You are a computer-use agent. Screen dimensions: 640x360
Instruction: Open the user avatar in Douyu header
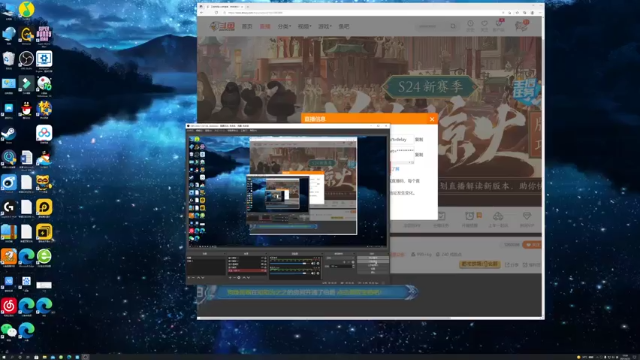(521, 26)
